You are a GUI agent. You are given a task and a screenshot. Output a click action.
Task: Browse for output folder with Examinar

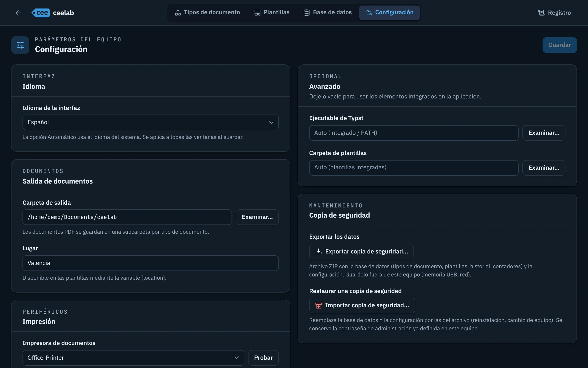tap(257, 217)
